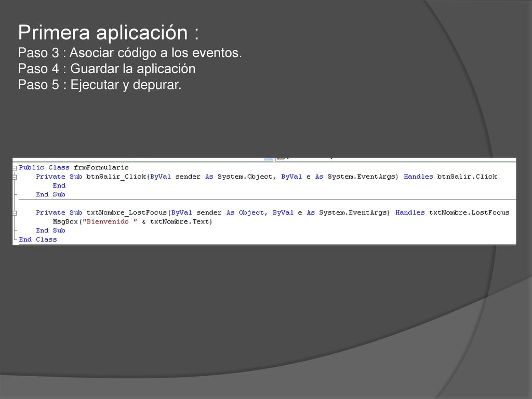Click the Paso 4 Guardar la aplicación line

point(107,69)
